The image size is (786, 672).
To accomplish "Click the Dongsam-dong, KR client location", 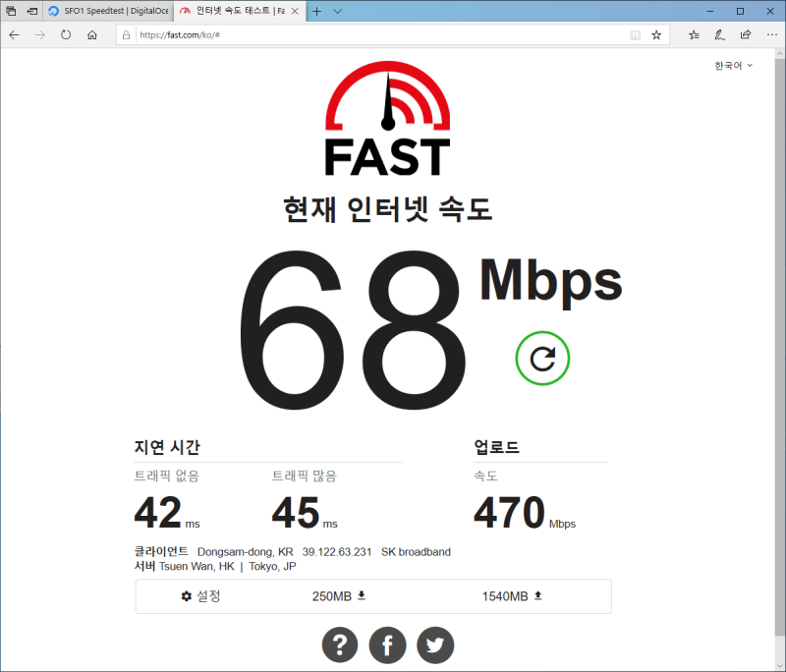I will click(245, 552).
